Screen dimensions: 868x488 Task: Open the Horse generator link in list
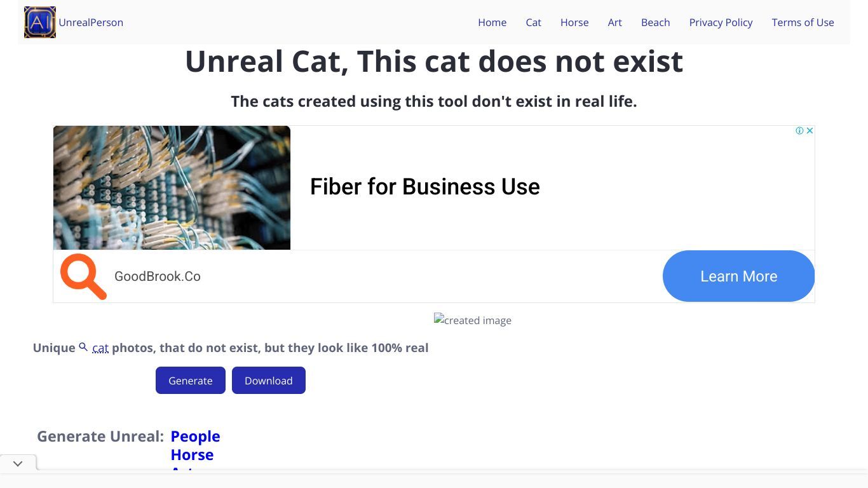(x=192, y=455)
